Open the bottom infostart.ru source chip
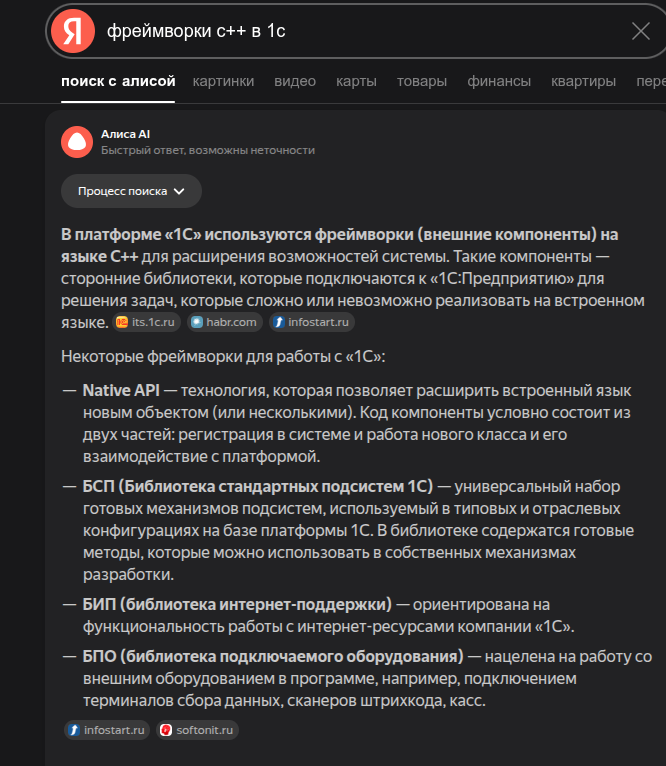This screenshot has height=766, width=666. pyautogui.click(x=107, y=730)
